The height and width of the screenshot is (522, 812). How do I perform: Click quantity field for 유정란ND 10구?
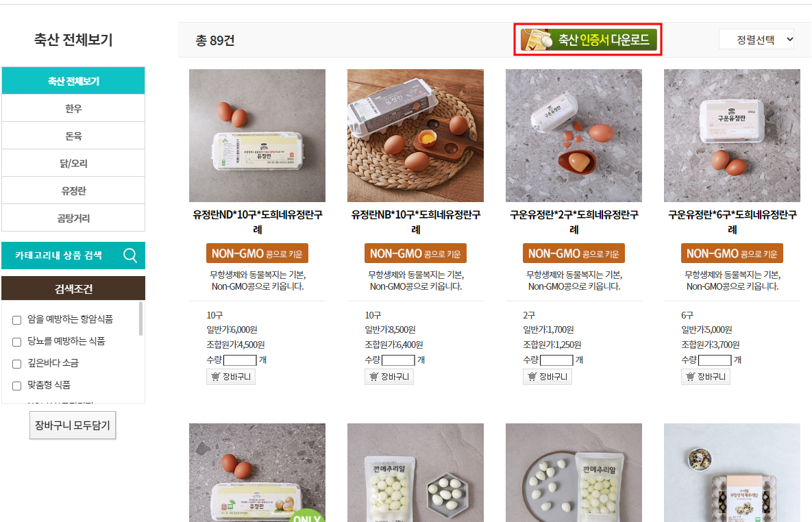click(240, 360)
